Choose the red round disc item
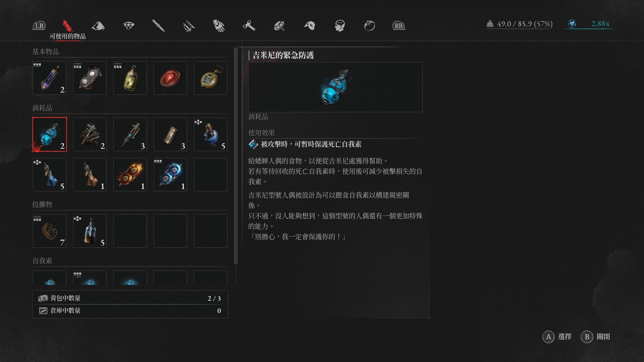This screenshot has width=644, height=362. pos(170,78)
